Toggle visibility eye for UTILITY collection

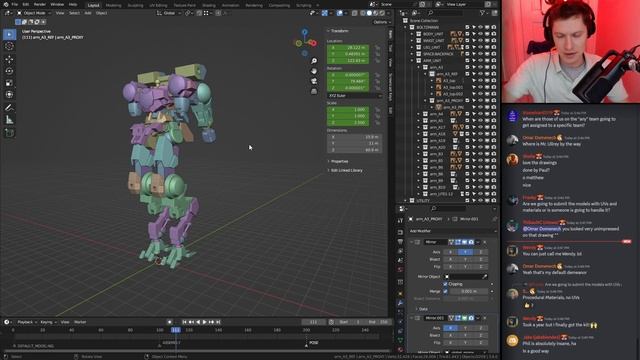480,200
